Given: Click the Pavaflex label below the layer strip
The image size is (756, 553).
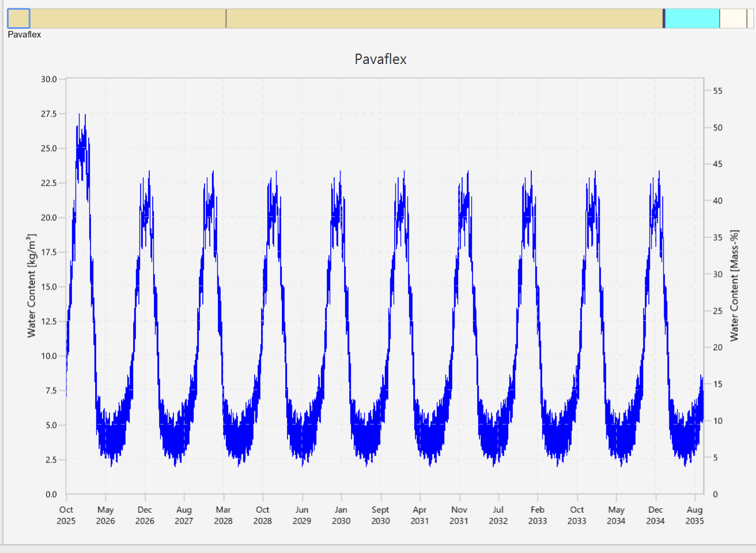Looking at the screenshot, I should click(24, 35).
